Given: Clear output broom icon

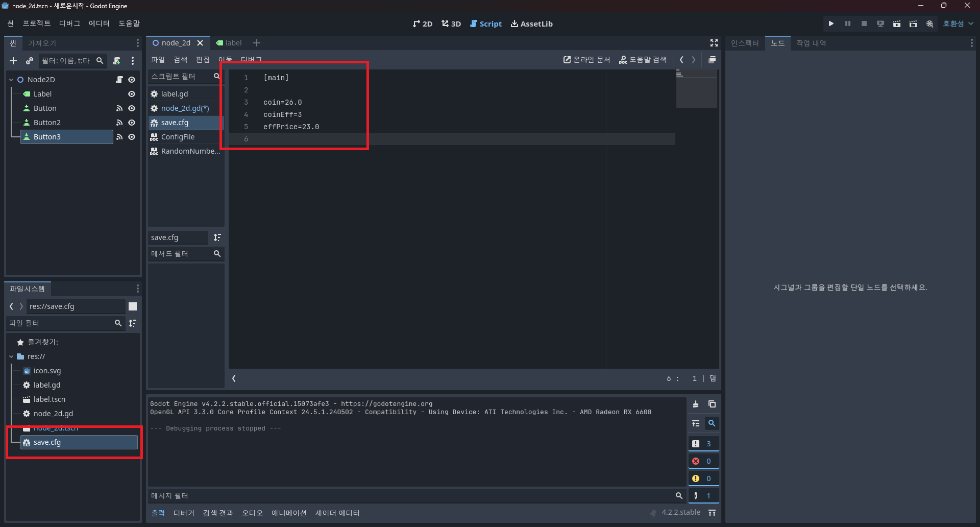Looking at the screenshot, I should [x=696, y=404].
